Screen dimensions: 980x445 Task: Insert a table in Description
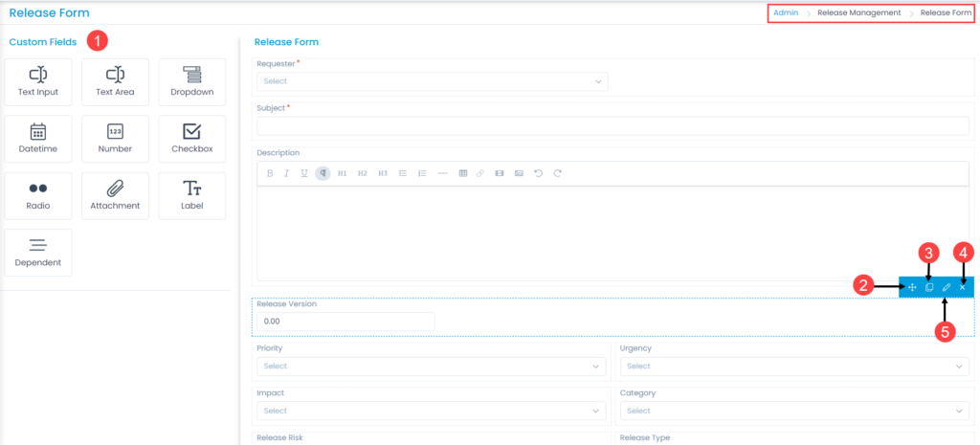point(463,173)
